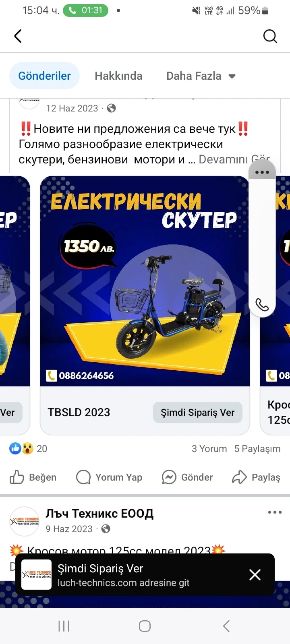The height and width of the screenshot is (644, 290).
Task: Open the Лъч Техникс ЕООД page name
Action: tap(99, 514)
